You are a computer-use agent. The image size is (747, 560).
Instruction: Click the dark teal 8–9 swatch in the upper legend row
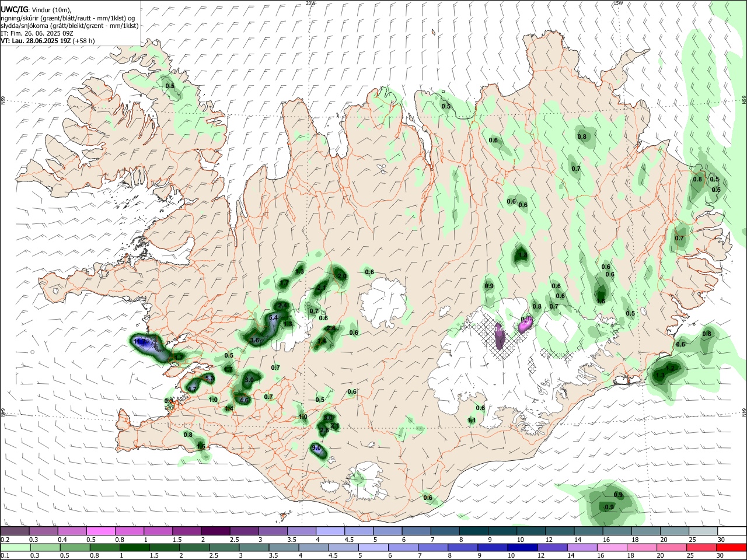click(x=473, y=531)
